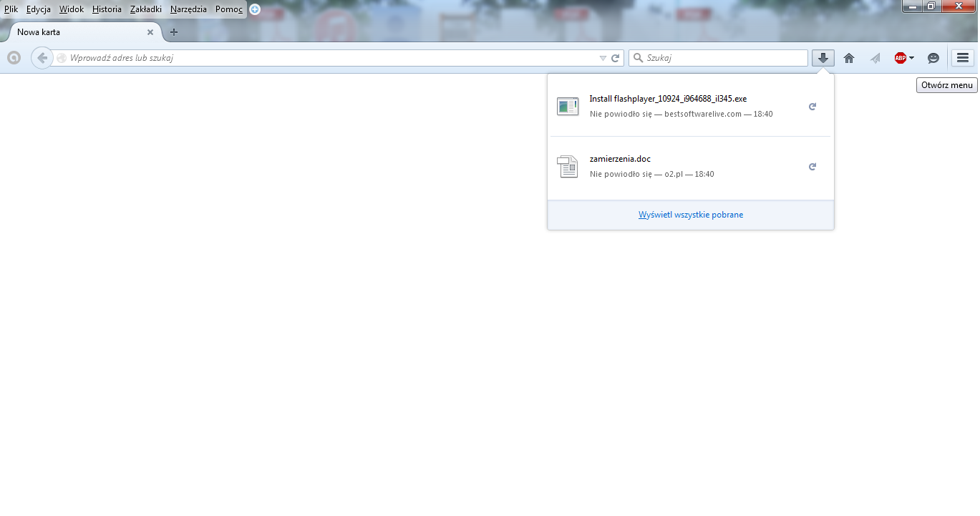Click the blue plus icon beside Pomoc
Viewport: 980px width, 516px height.
coord(255,9)
